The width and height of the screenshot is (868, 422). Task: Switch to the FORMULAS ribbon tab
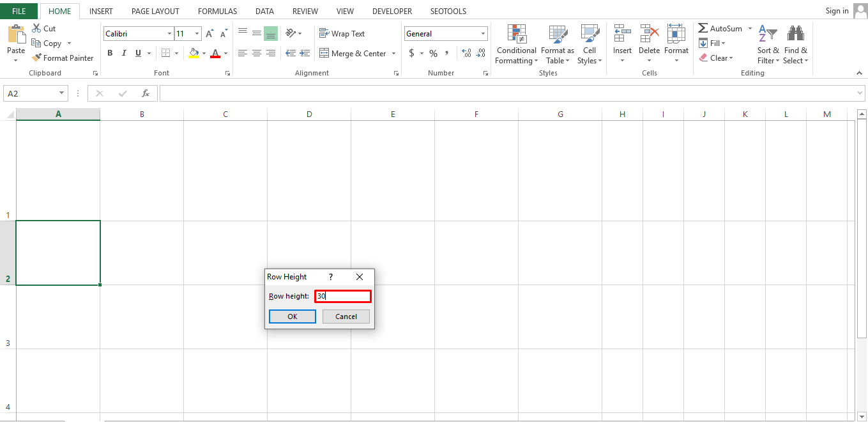pyautogui.click(x=217, y=11)
